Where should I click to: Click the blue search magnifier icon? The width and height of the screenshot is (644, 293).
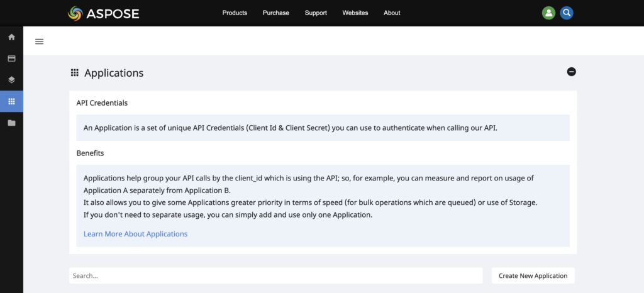[567, 13]
